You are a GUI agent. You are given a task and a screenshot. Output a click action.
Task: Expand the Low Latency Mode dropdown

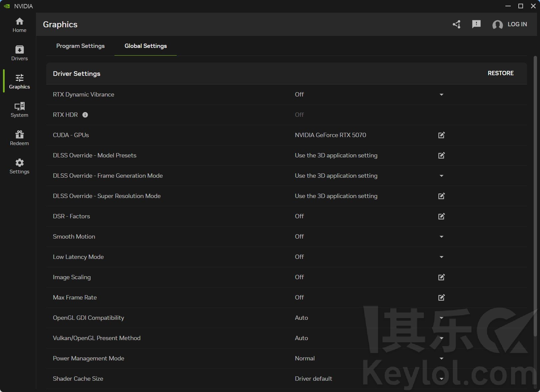(442, 257)
